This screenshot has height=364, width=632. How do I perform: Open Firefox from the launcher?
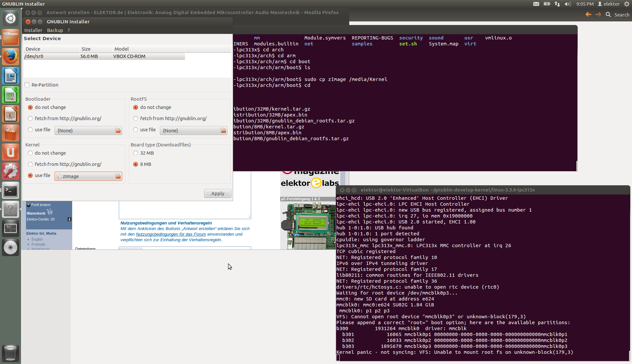(x=11, y=57)
